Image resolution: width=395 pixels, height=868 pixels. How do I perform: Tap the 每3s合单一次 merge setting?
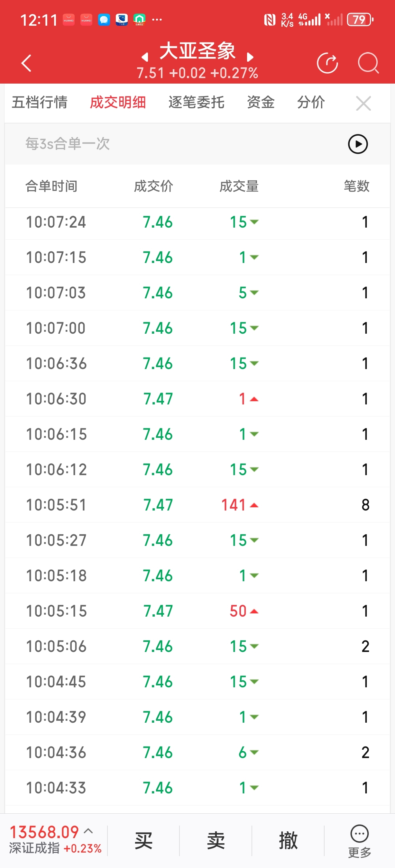[68, 144]
